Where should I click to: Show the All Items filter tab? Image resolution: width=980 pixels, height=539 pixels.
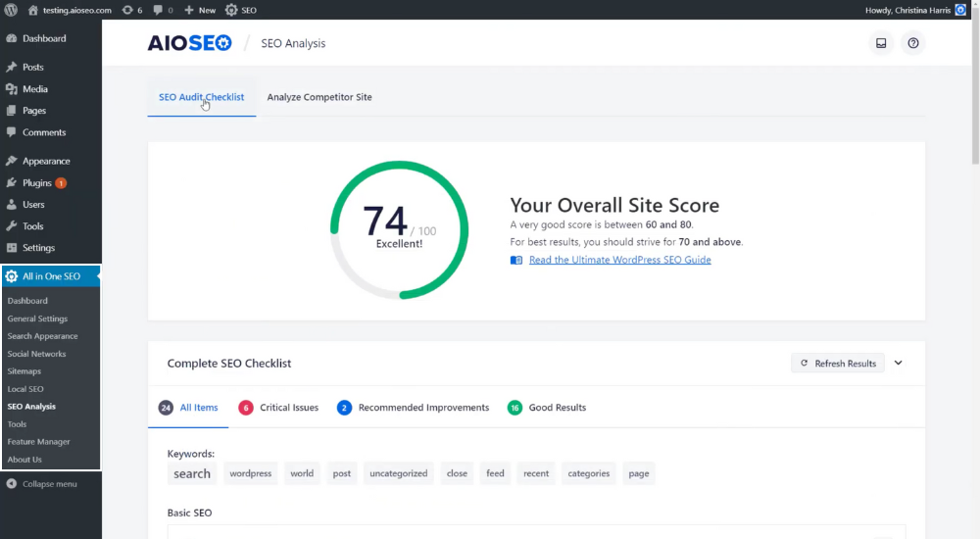(x=188, y=408)
